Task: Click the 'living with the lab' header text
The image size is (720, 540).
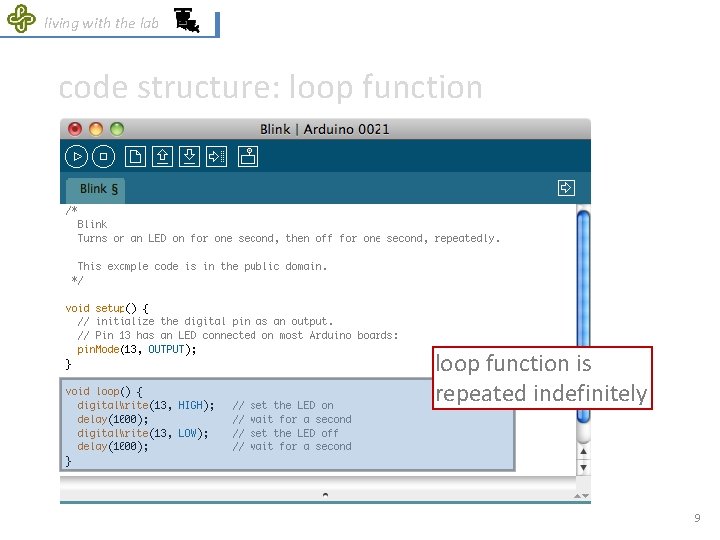Action: (x=101, y=23)
